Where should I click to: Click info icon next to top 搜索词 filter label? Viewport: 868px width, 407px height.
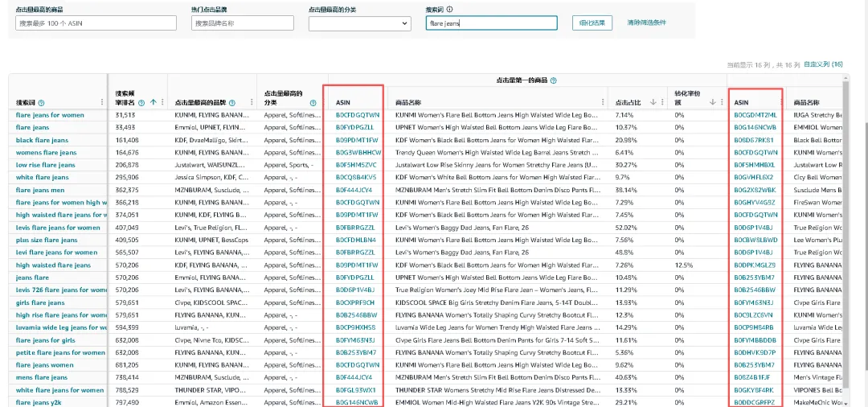click(x=449, y=10)
